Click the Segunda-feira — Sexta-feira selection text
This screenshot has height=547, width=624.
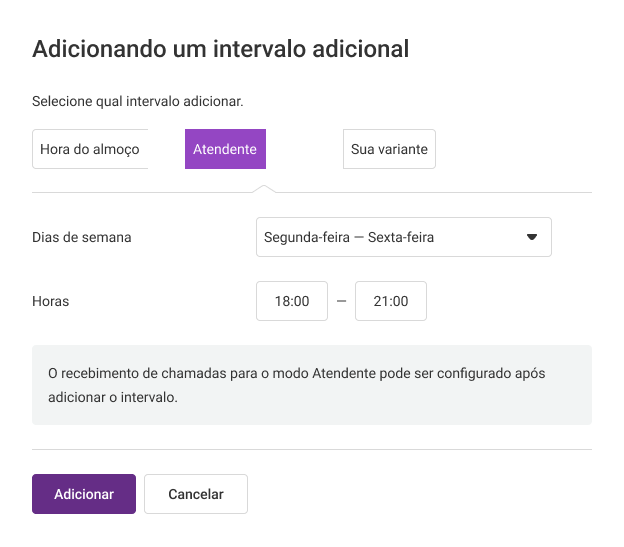349,237
